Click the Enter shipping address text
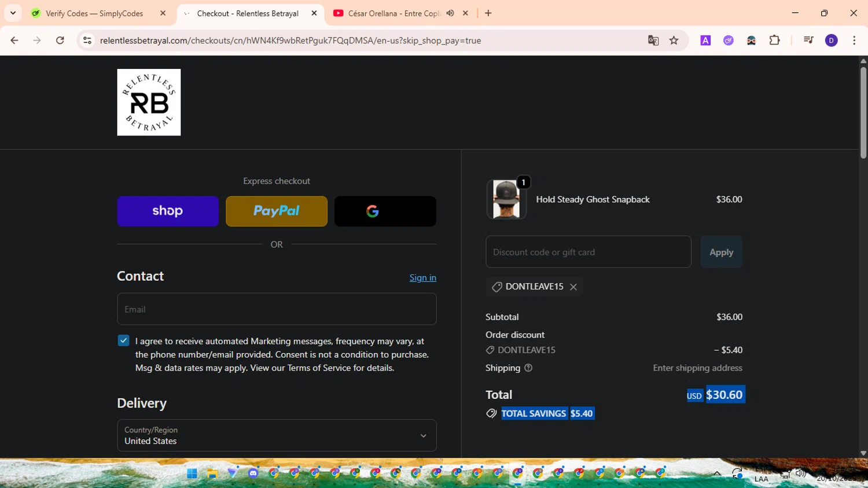 (x=697, y=368)
